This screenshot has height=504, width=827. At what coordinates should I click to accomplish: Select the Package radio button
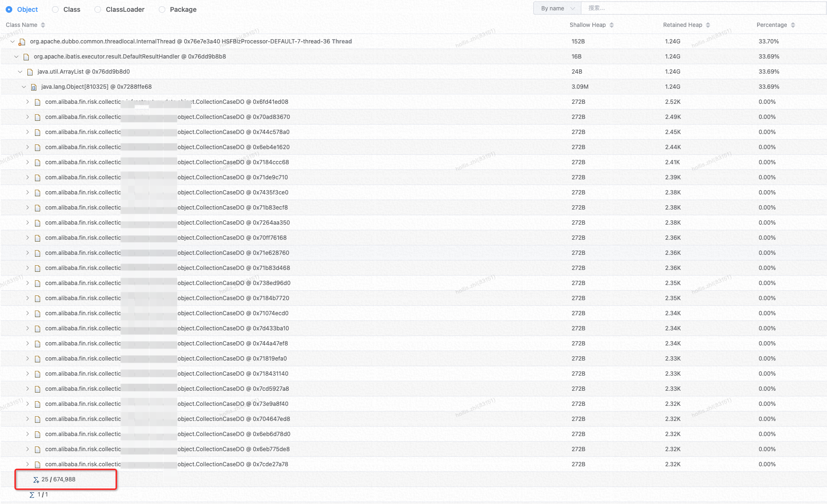click(x=162, y=9)
